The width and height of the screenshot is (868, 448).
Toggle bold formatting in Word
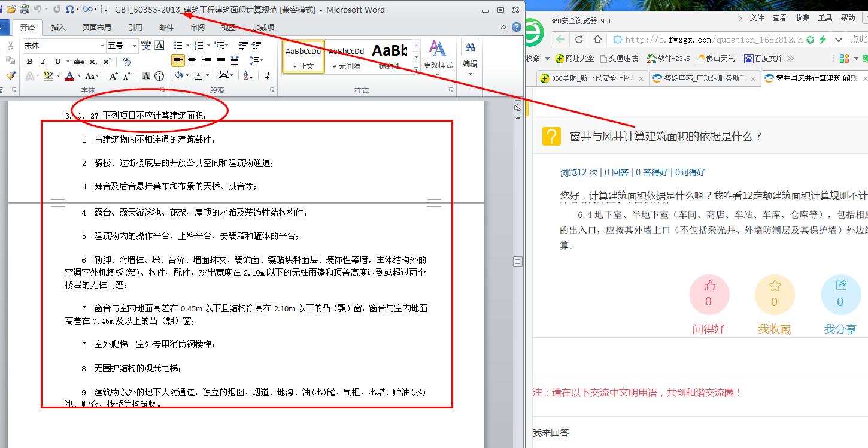coord(29,61)
